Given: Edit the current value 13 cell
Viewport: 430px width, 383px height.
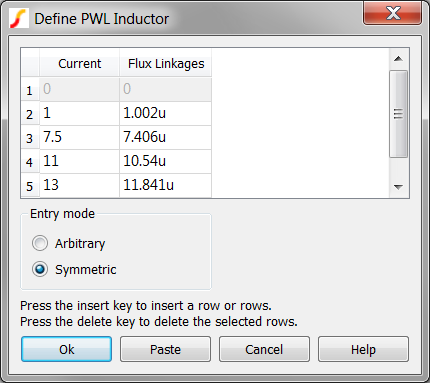Looking at the screenshot, I should (x=79, y=185).
